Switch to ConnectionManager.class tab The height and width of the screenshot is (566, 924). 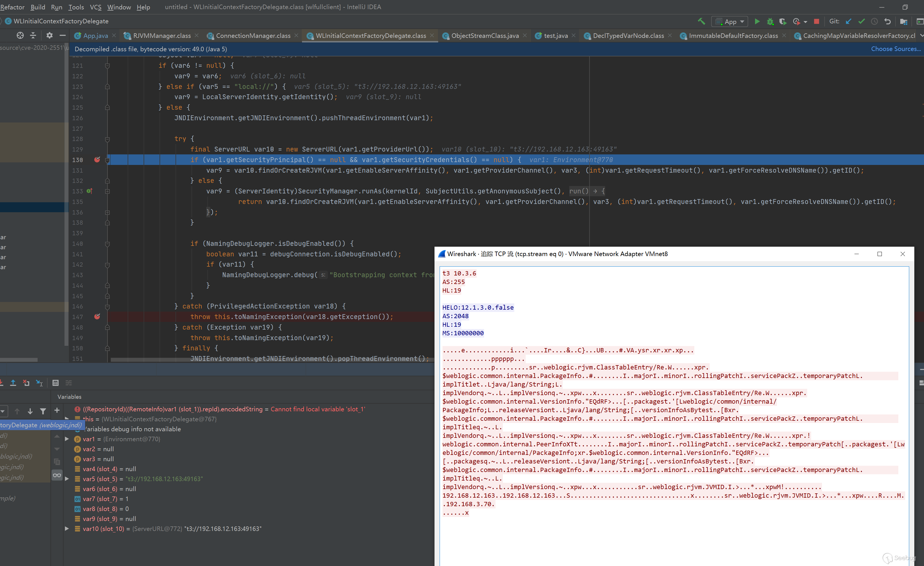[x=253, y=36]
